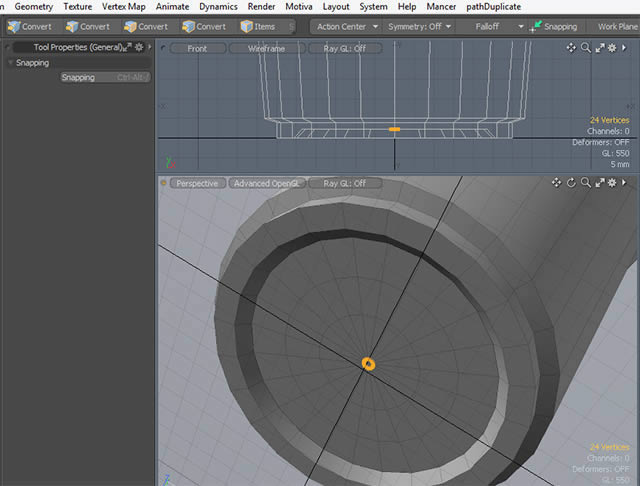Change the Wireframe shading style button
The height and width of the screenshot is (486, 640).
[267, 49]
